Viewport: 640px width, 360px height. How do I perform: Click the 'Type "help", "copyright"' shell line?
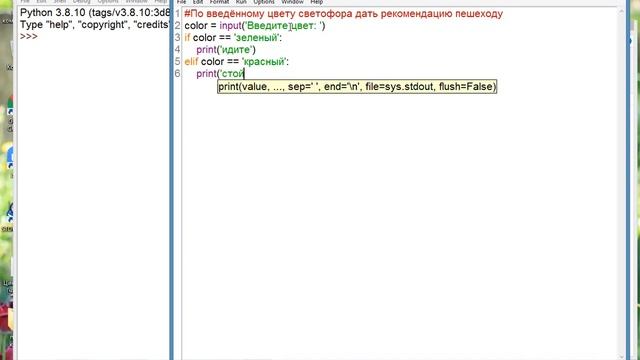point(94,24)
